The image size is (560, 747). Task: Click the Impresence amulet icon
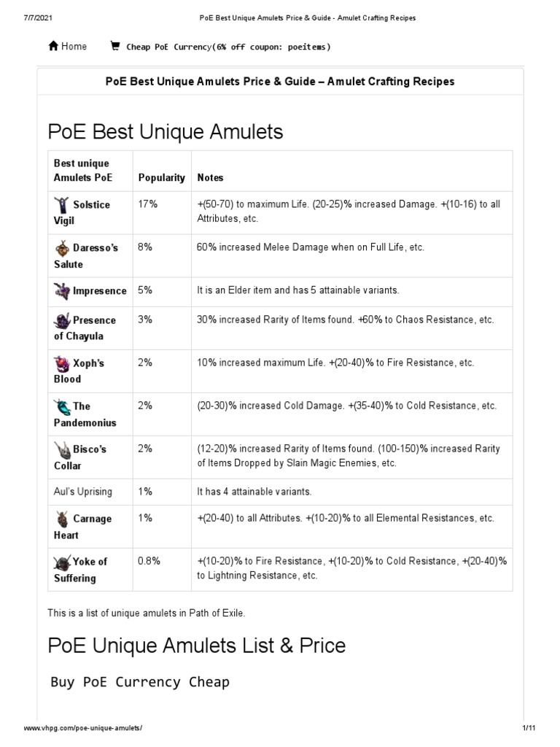62,291
